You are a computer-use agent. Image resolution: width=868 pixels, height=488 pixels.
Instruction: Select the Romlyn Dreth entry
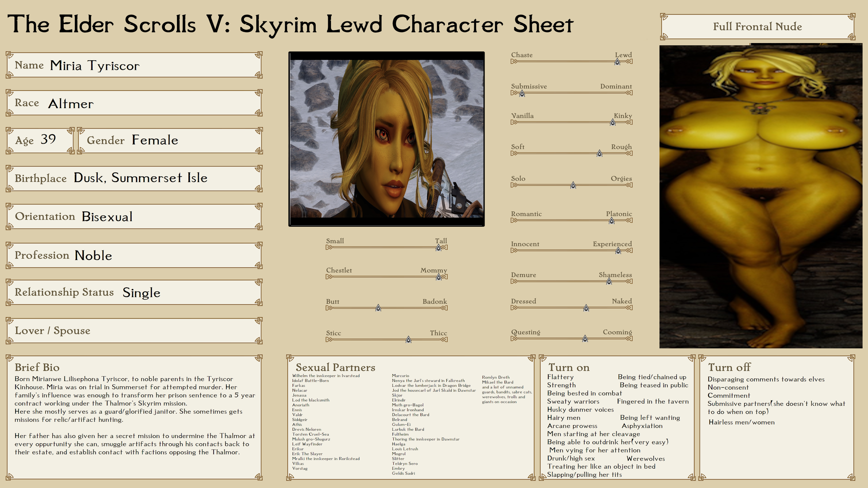(x=496, y=377)
